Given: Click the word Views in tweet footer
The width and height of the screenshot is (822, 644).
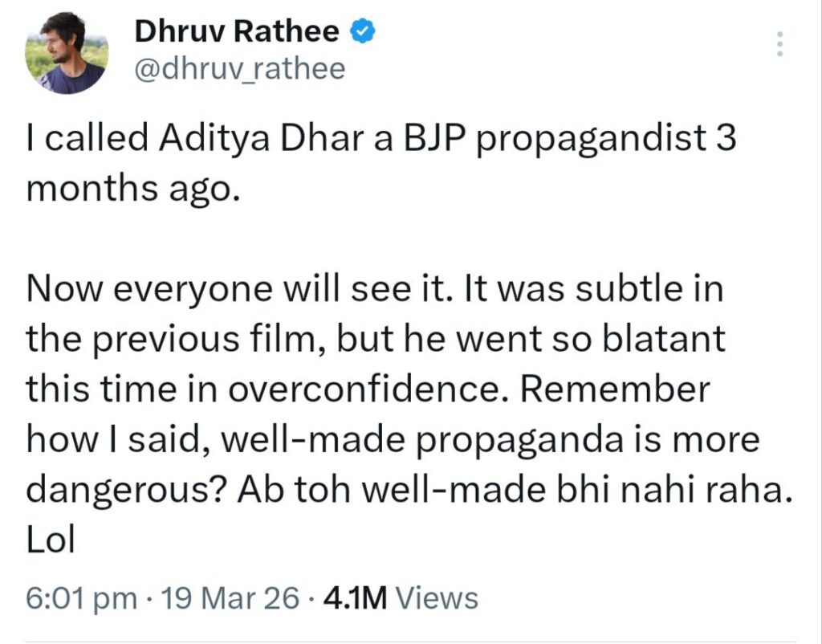Looking at the screenshot, I should 437,598.
